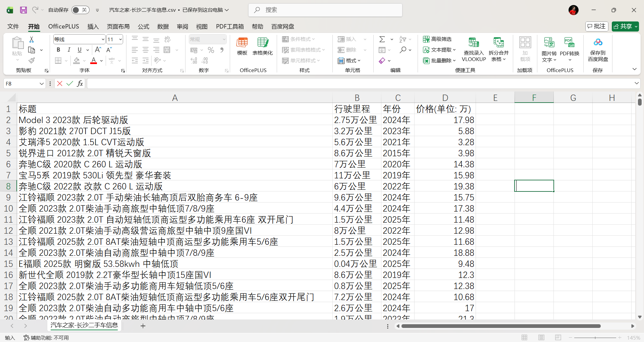Screen dimensions: 644x342
Task: Click the 批注 comments button
Action: (597, 26)
